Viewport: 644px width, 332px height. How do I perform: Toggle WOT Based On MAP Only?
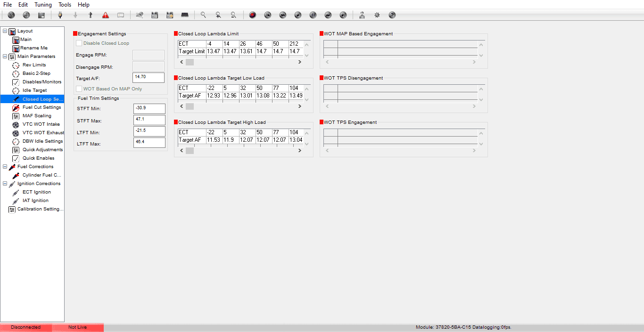pyautogui.click(x=79, y=89)
